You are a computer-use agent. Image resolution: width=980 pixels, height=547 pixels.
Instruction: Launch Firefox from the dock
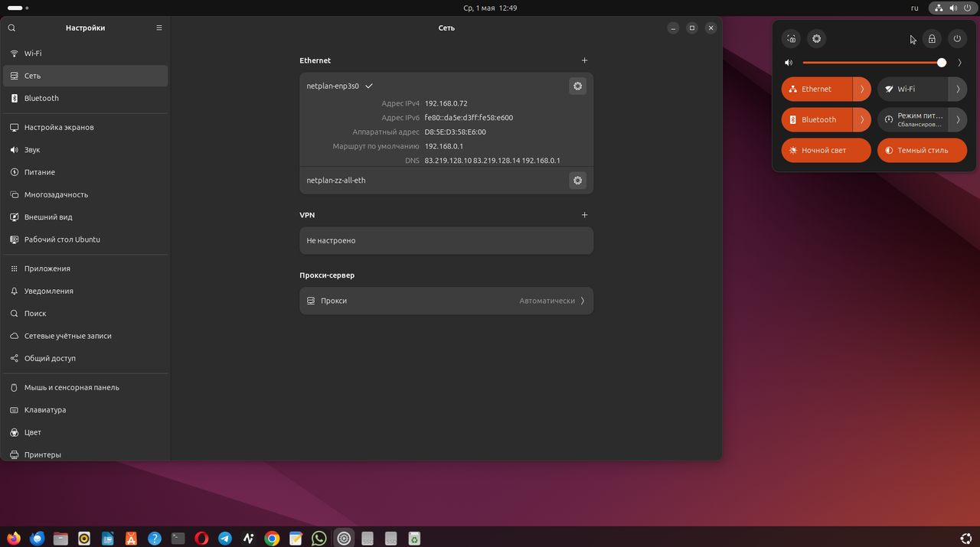[x=14, y=538]
